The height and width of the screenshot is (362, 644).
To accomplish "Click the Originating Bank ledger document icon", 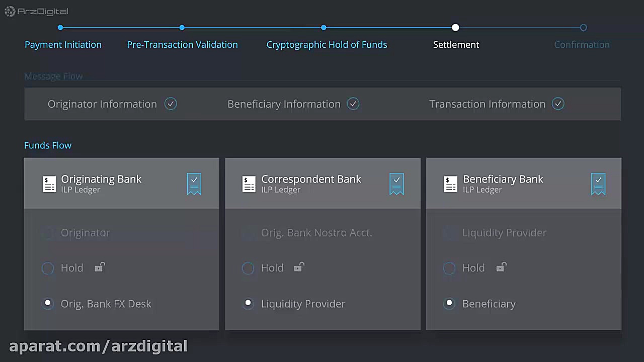I will click(49, 184).
